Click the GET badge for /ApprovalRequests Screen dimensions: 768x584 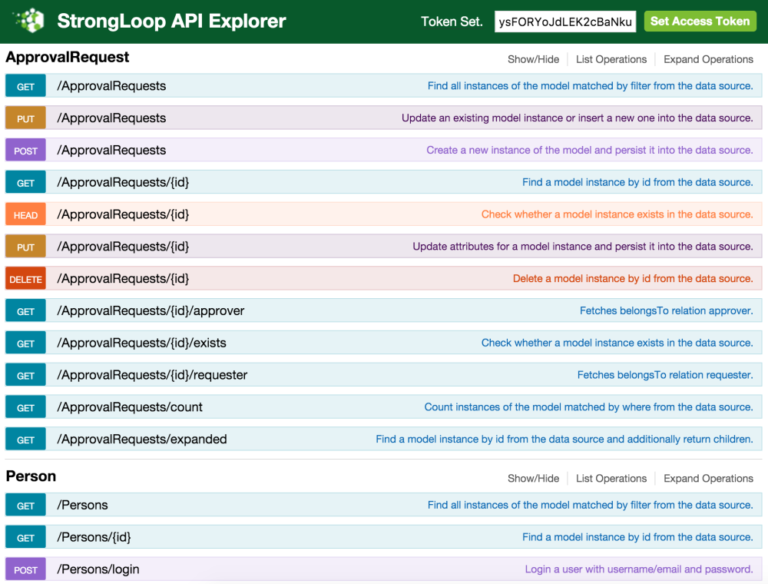[25, 87]
